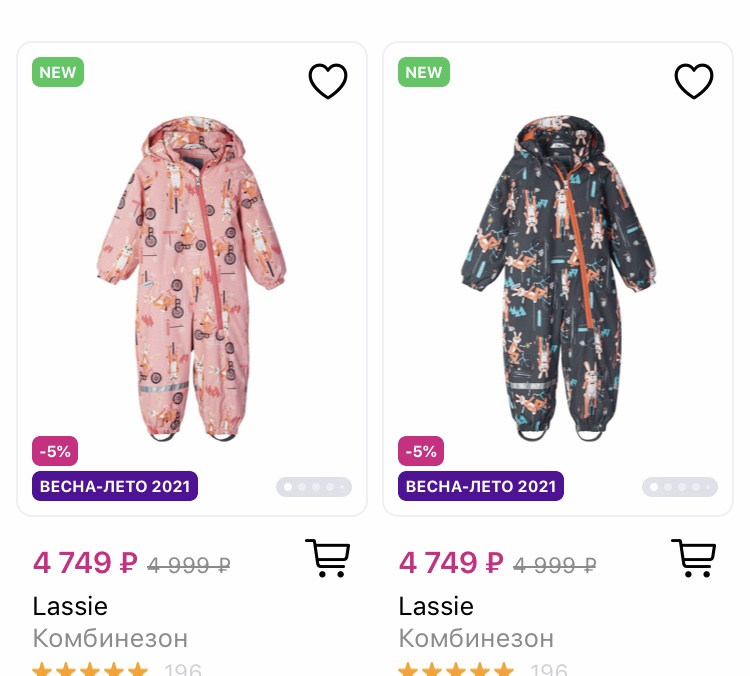Open Lassie brand link under dark jumpsuit
The width and height of the screenshot is (750, 676).
point(436,606)
